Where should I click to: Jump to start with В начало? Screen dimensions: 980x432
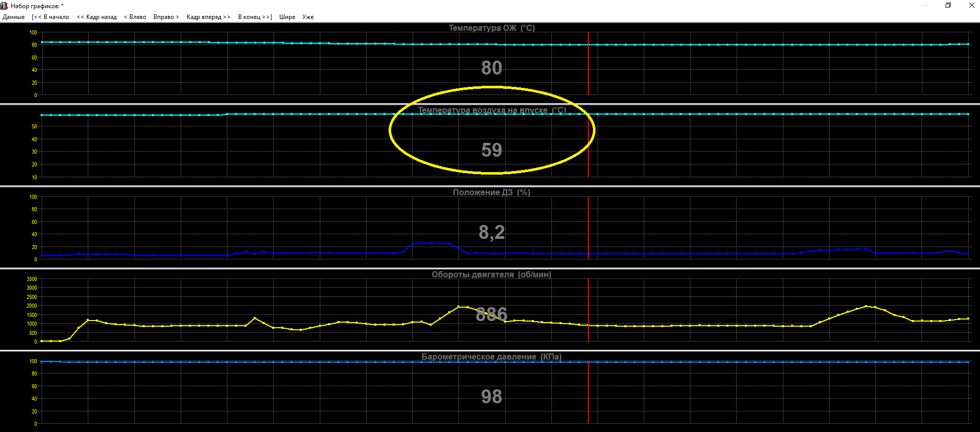(x=50, y=17)
